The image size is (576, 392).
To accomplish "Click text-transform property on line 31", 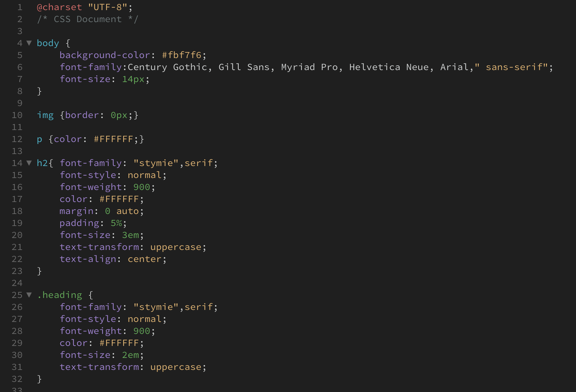I will 99,367.
